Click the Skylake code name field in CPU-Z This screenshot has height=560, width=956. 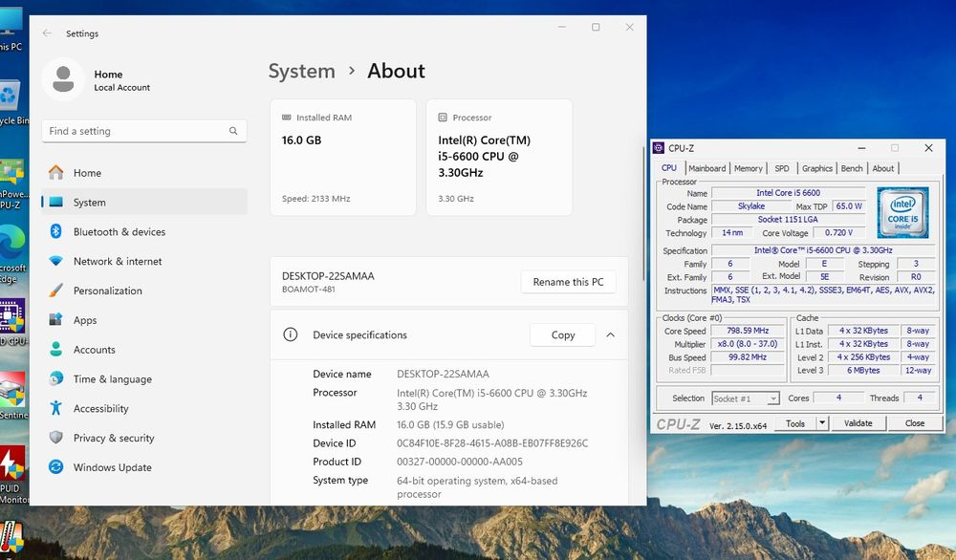pos(751,206)
